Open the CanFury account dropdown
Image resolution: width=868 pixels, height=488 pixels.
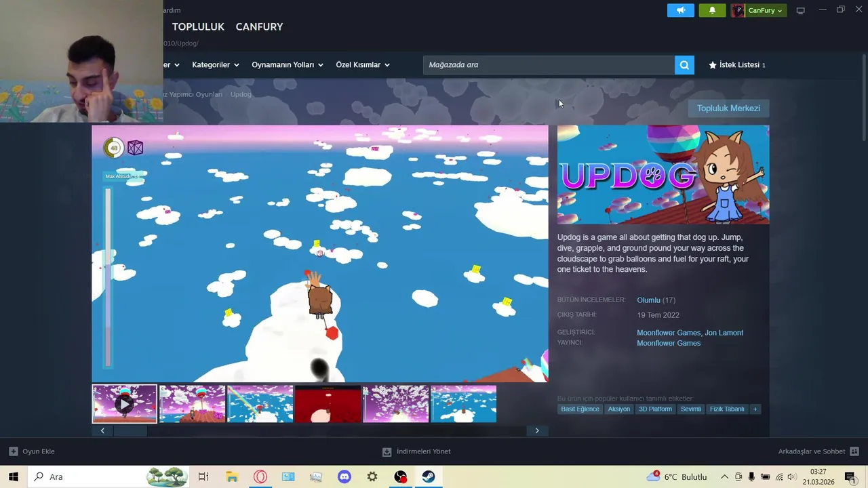[x=766, y=10]
